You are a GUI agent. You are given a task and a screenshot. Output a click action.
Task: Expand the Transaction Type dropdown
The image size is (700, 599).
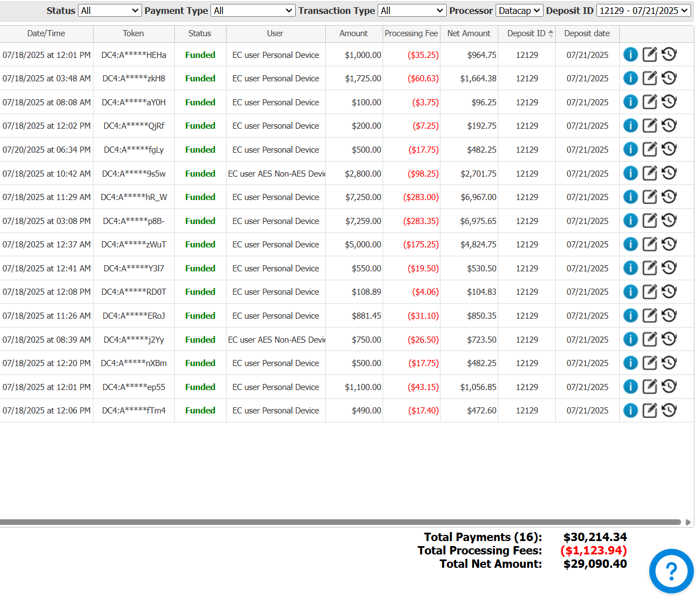(412, 11)
